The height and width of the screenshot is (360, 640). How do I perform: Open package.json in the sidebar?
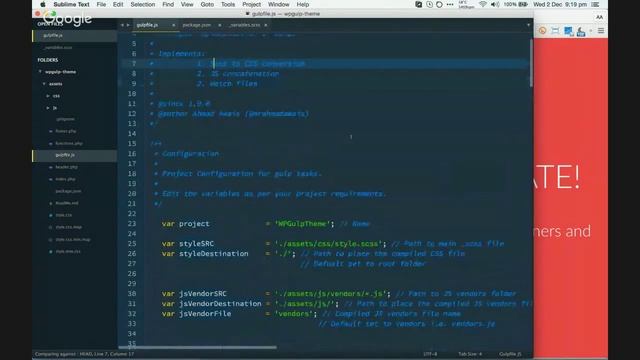68,191
